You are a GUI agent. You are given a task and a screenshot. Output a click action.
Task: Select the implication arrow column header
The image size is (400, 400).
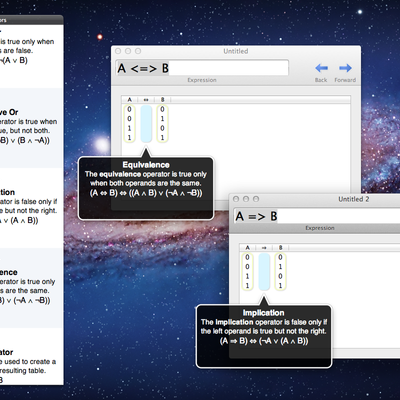(264, 247)
